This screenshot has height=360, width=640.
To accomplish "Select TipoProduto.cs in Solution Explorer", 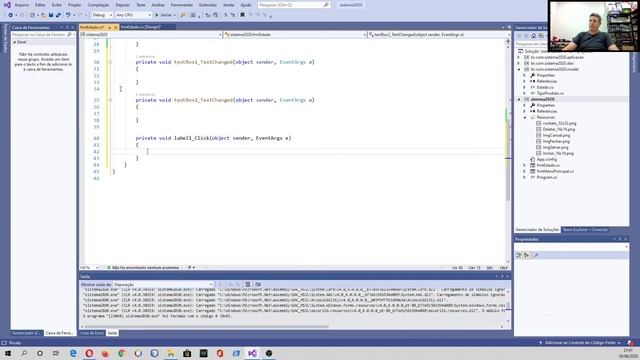I will 550,93.
